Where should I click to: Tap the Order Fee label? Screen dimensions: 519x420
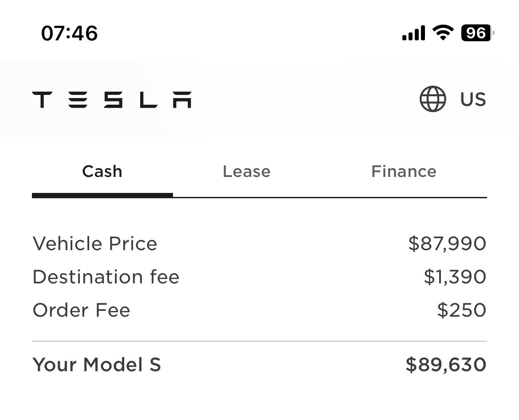(x=82, y=310)
